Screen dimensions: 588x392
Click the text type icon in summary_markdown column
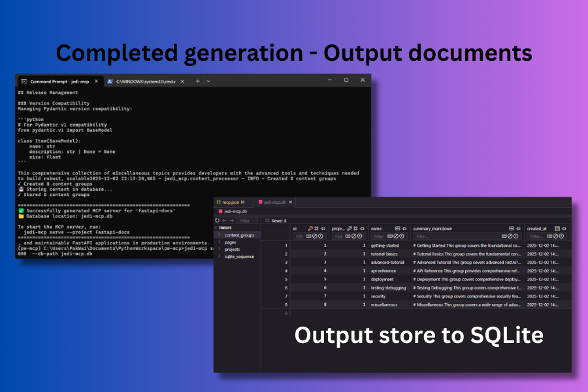coord(512,229)
